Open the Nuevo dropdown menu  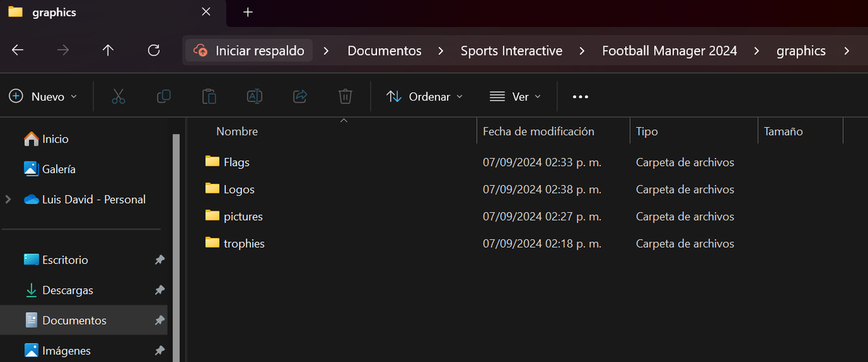point(43,96)
